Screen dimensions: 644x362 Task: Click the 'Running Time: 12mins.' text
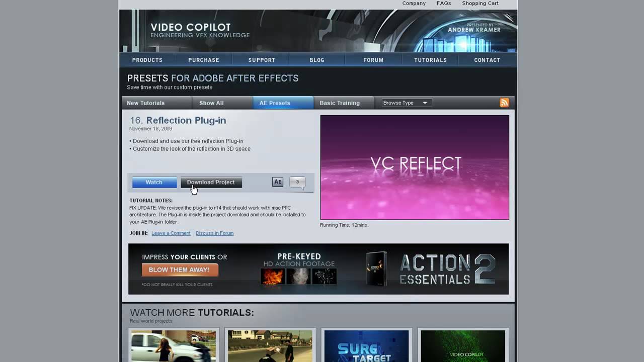tap(344, 225)
